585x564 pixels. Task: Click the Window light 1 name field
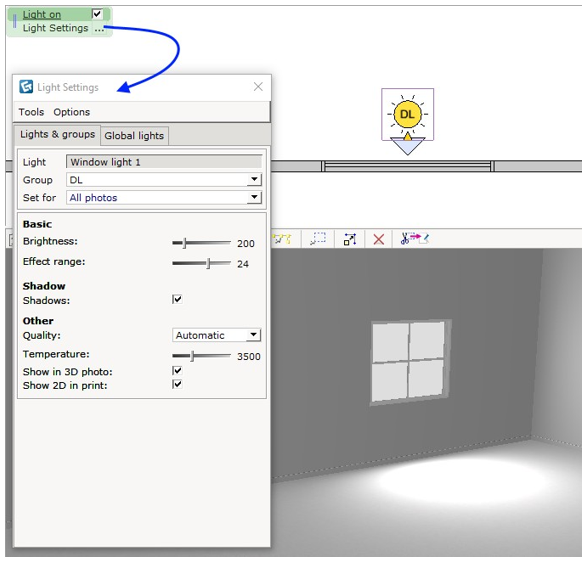[x=164, y=162]
